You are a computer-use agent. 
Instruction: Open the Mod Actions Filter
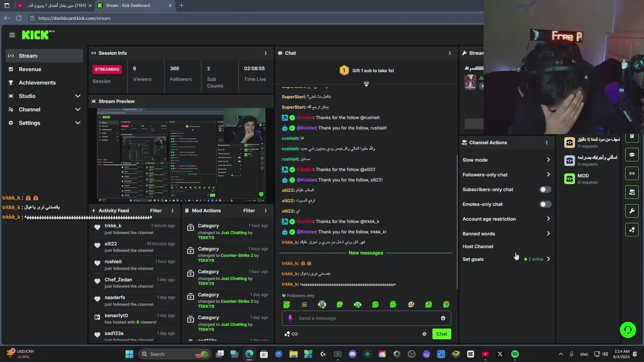[x=249, y=211]
